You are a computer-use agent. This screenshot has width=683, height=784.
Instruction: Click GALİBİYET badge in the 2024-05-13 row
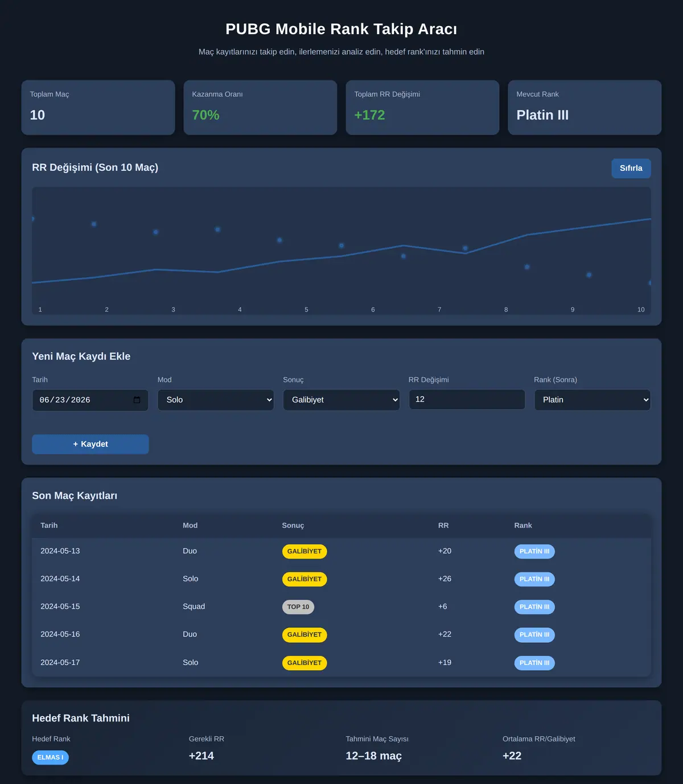pyautogui.click(x=305, y=552)
